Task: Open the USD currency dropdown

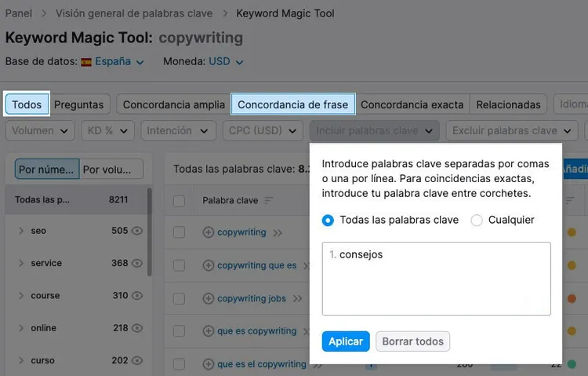Action: click(226, 61)
